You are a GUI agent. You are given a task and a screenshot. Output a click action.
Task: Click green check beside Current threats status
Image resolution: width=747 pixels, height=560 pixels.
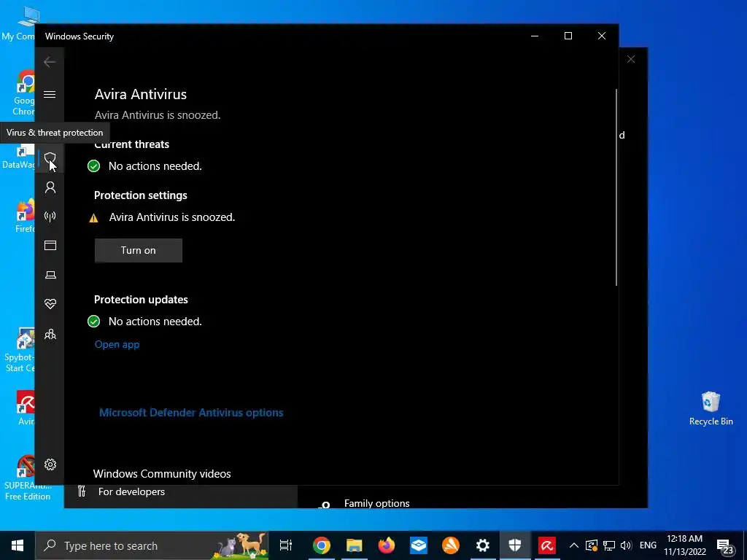click(x=94, y=166)
